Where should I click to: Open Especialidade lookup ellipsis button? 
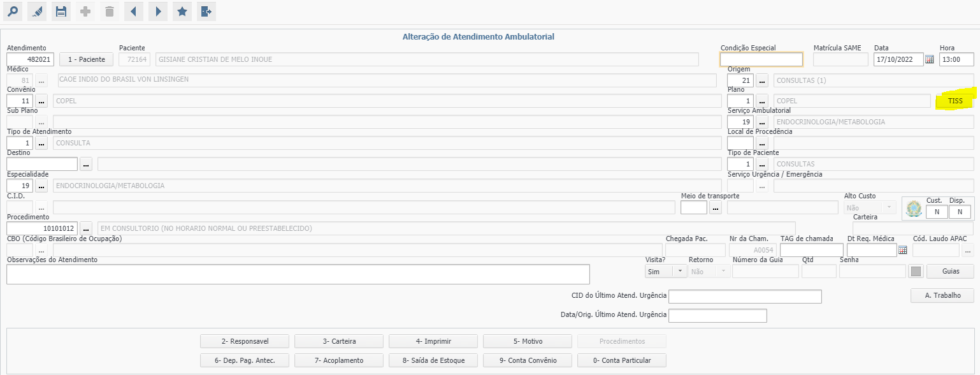41,186
